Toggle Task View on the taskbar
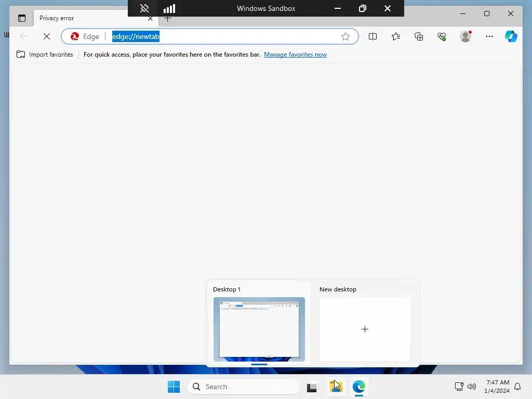Viewport: 532px width, 399px height. [x=312, y=387]
